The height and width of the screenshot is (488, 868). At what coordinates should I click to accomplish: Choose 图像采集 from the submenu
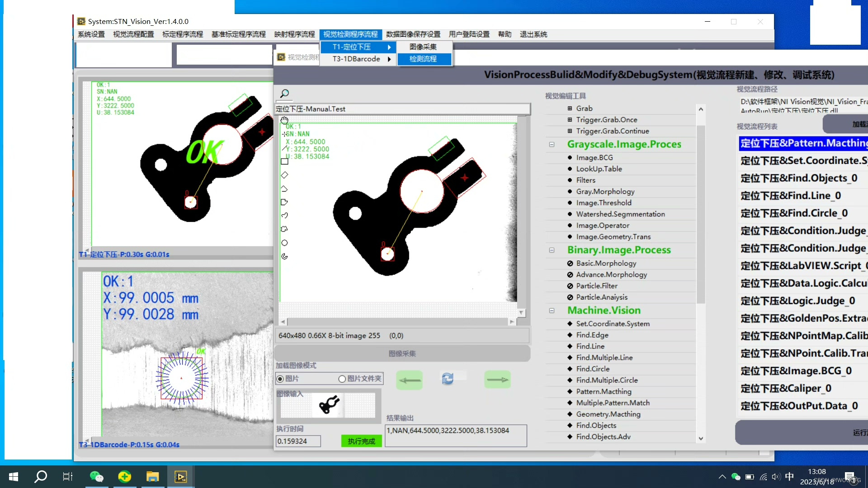coord(424,47)
